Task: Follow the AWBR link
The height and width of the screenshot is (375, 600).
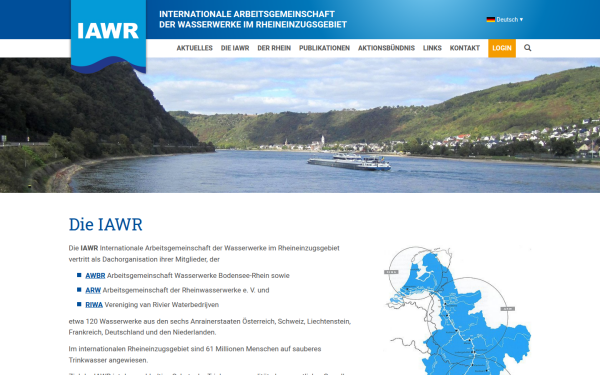Action: click(95, 276)
